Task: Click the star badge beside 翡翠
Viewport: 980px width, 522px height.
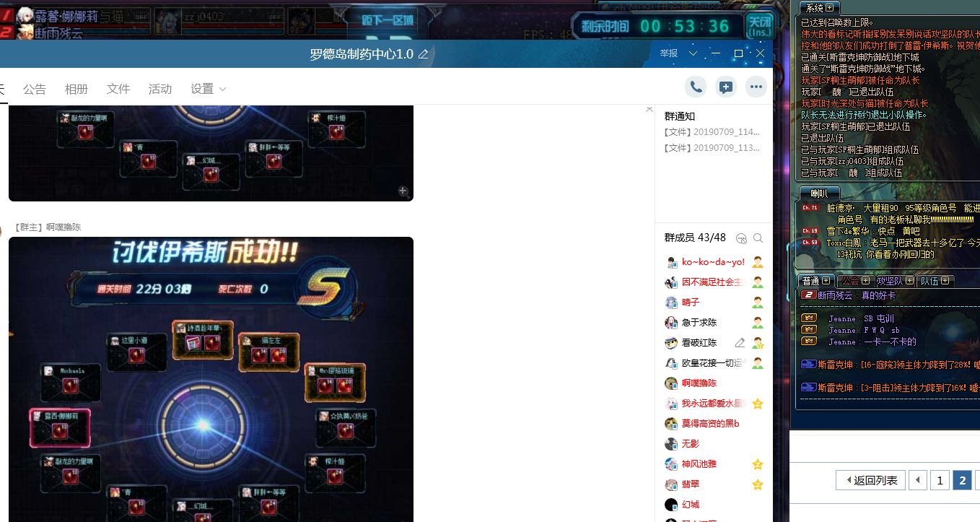Action: tap(758, 484)
